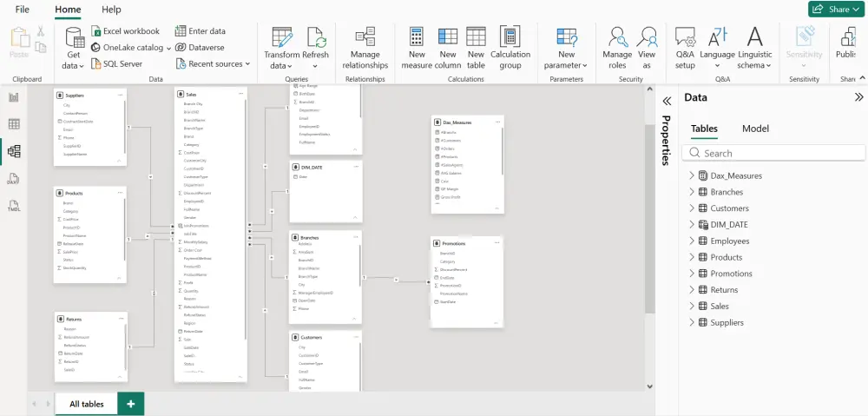
Task: Click the Paste clipboard button
Action: pos(19,43)
